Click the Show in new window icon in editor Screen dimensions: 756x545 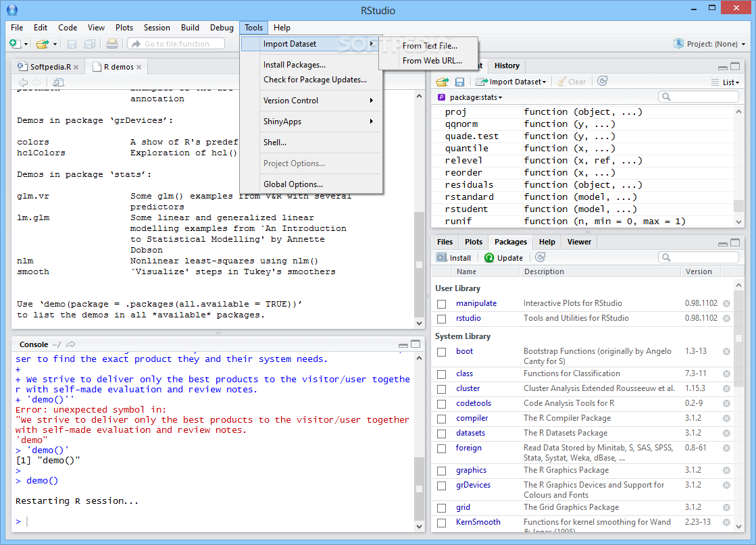click(x=58, y=82)
